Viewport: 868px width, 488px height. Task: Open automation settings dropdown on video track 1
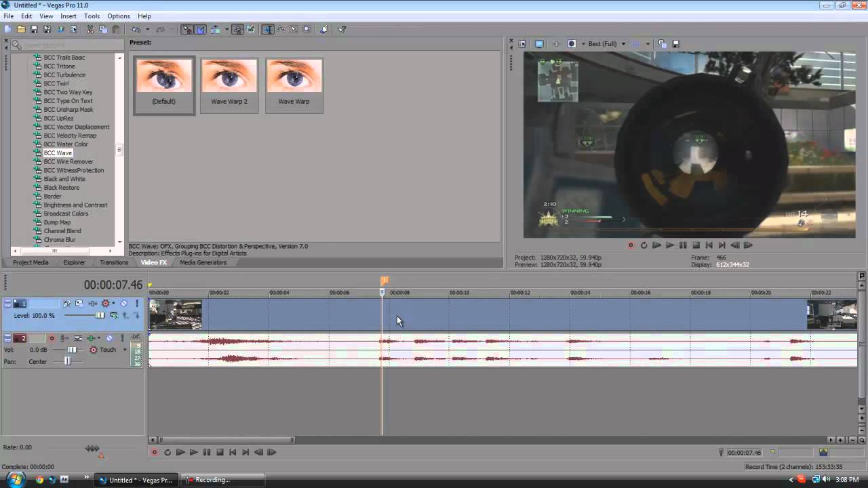(113, 303)
